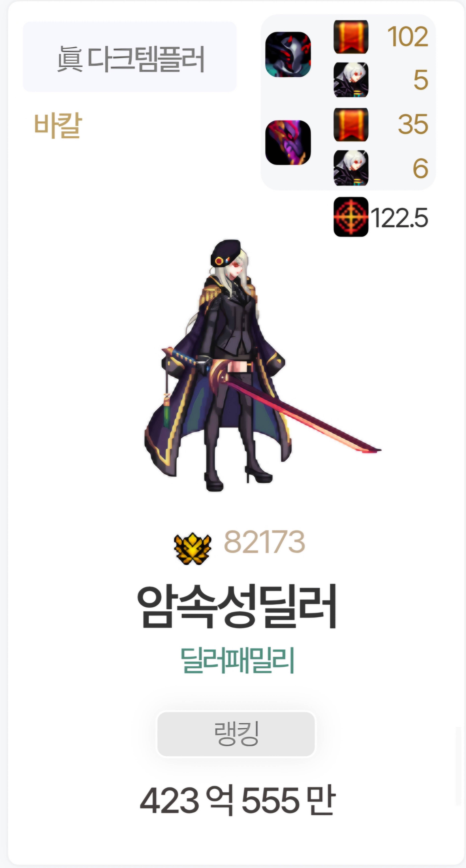Click the number 102 in the stats panel
This screenshot has height=868, width=466.
(x=408, y=36)
